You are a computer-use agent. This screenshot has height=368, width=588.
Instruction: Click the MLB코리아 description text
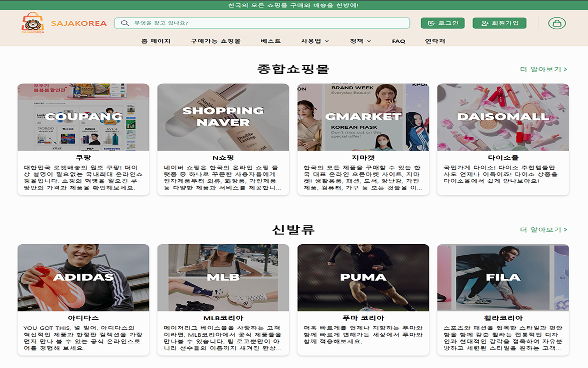coord(223,338)
